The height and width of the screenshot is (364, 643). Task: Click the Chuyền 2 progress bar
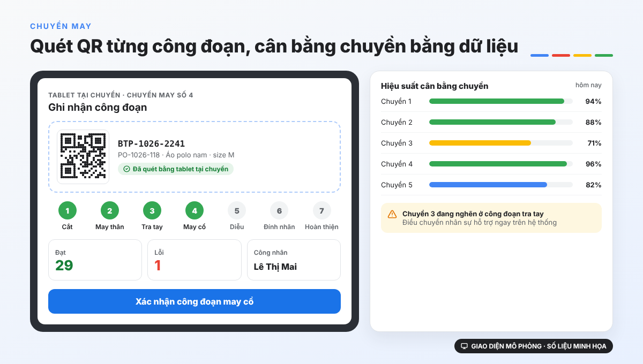[501, 122]
